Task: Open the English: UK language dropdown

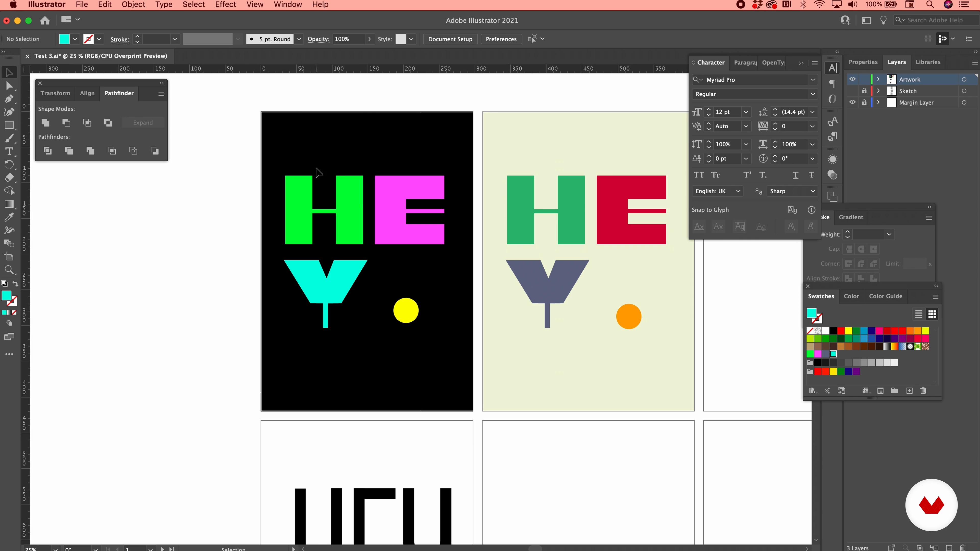Action: [x=738, y=191]
